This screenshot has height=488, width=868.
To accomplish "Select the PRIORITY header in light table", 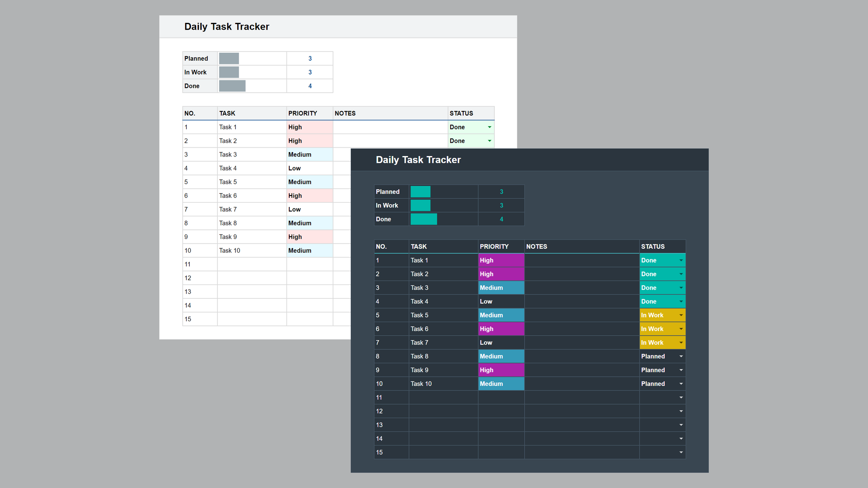I will tap(303, 113).
